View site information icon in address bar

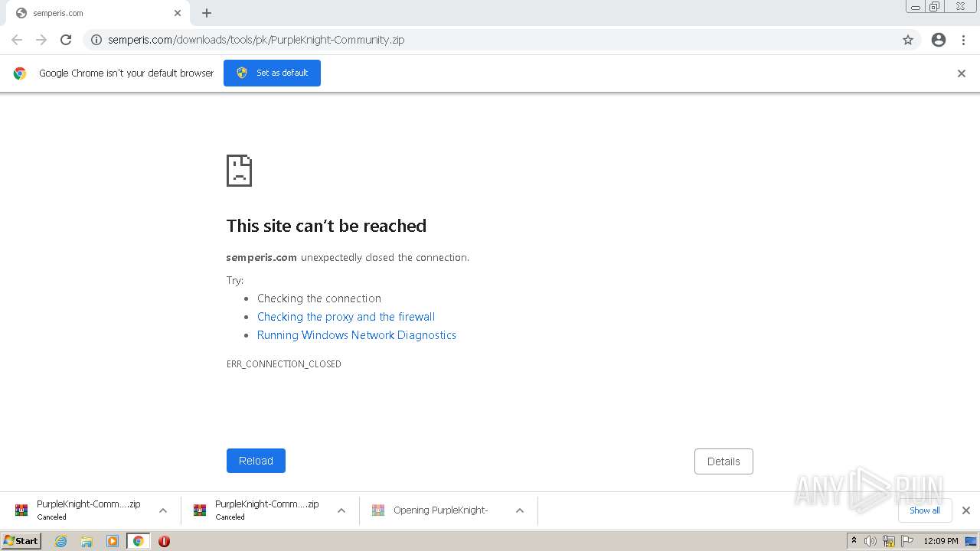pos(96,40)
